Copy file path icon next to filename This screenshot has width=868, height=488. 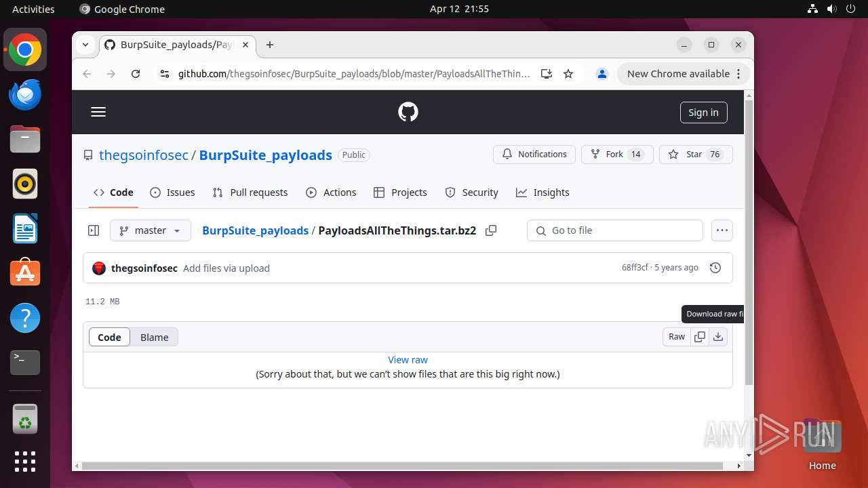click(491, 230)
